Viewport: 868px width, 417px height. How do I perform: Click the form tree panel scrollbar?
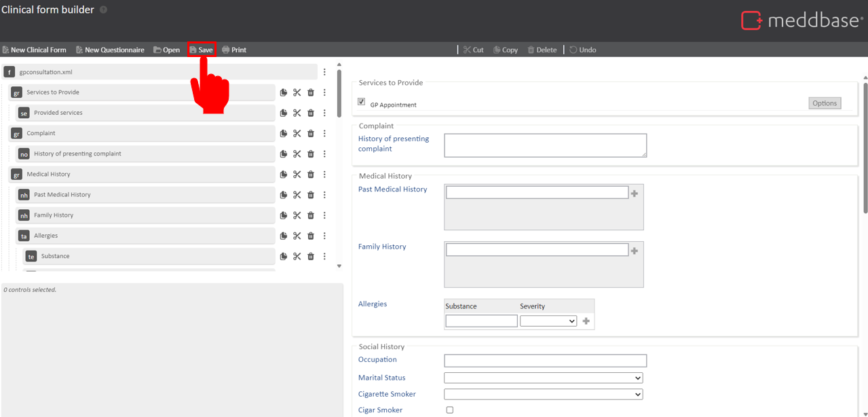tap(339, 95)
